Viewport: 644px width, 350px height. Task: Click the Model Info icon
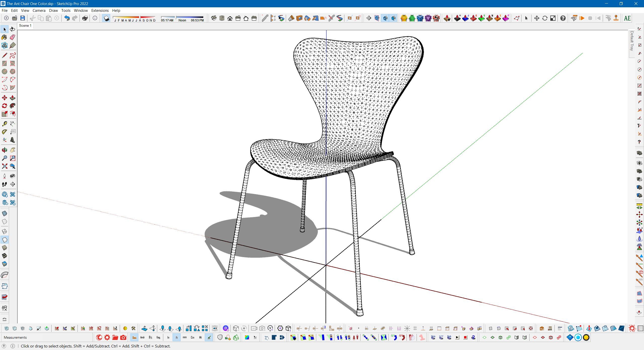pos(95,18)
